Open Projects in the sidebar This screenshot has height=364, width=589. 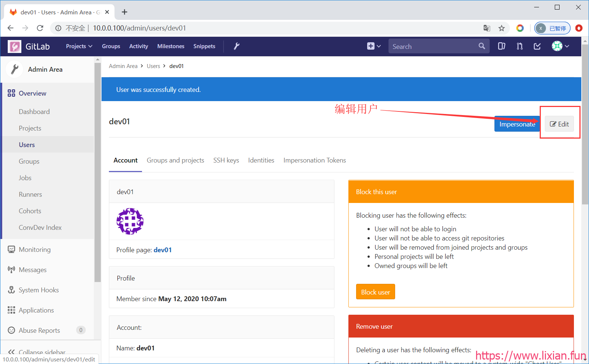(x=30, y=128)
